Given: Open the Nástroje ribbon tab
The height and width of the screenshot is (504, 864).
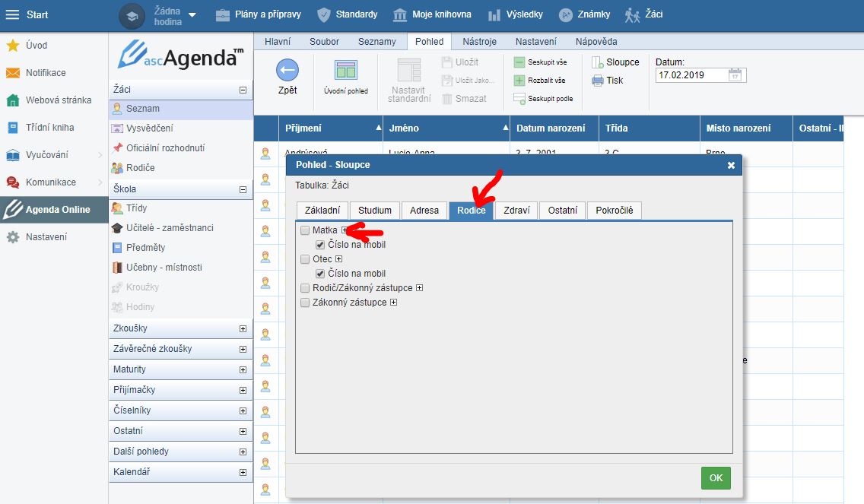Looking at the screenshot, I should point(479,42).
